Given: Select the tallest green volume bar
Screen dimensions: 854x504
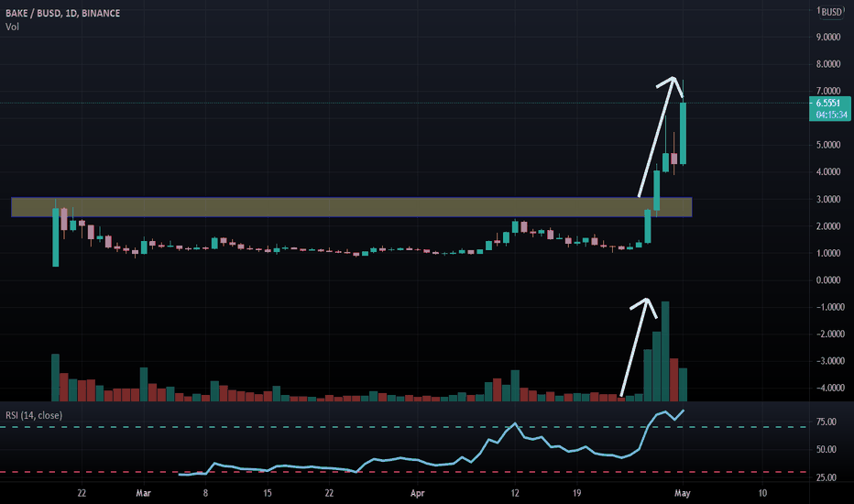Looking at the screenshot, I should [665, 352].
